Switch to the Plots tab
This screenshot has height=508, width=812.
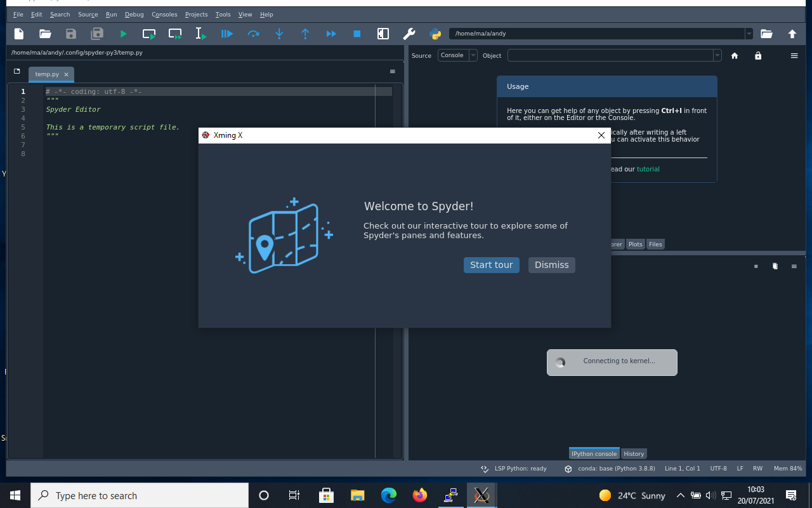click(x=636, y=244)
